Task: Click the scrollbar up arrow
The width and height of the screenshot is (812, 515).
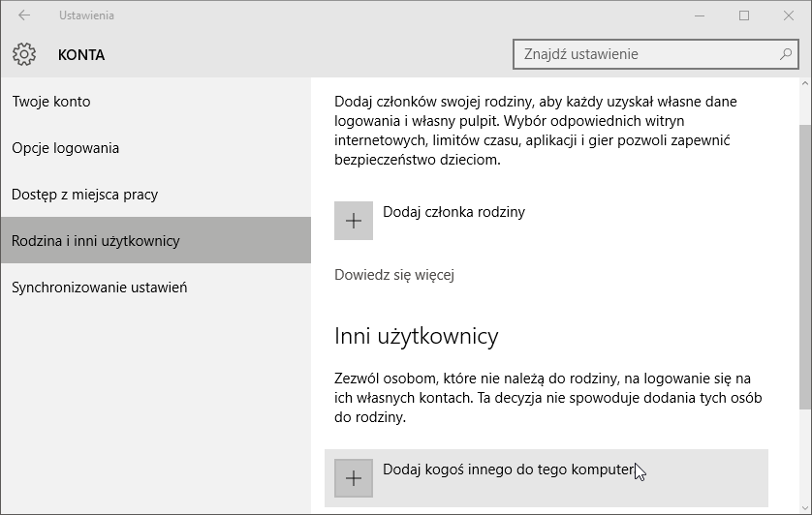Action: [805, 83]
